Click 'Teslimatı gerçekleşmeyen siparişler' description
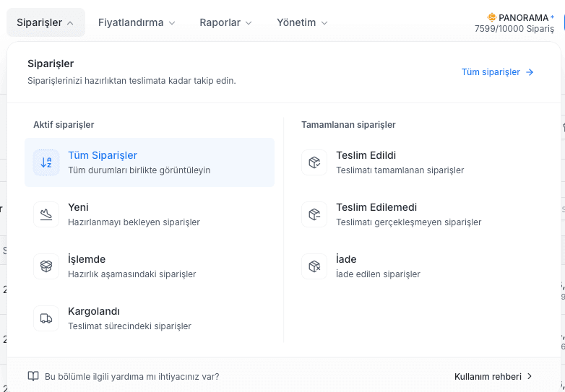 tap(409, 222)
